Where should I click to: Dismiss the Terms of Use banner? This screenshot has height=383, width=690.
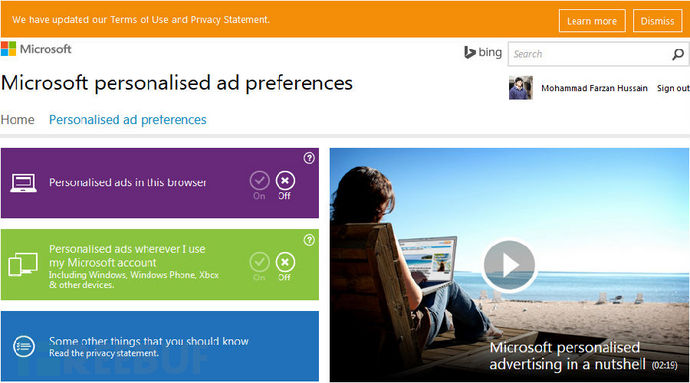pos(657,21)
